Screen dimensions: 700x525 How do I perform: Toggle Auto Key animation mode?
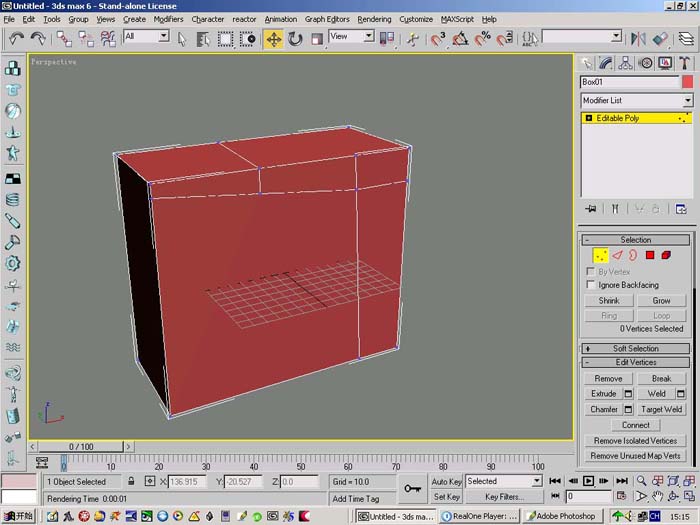pyautogui.click(x=446, y=481)
